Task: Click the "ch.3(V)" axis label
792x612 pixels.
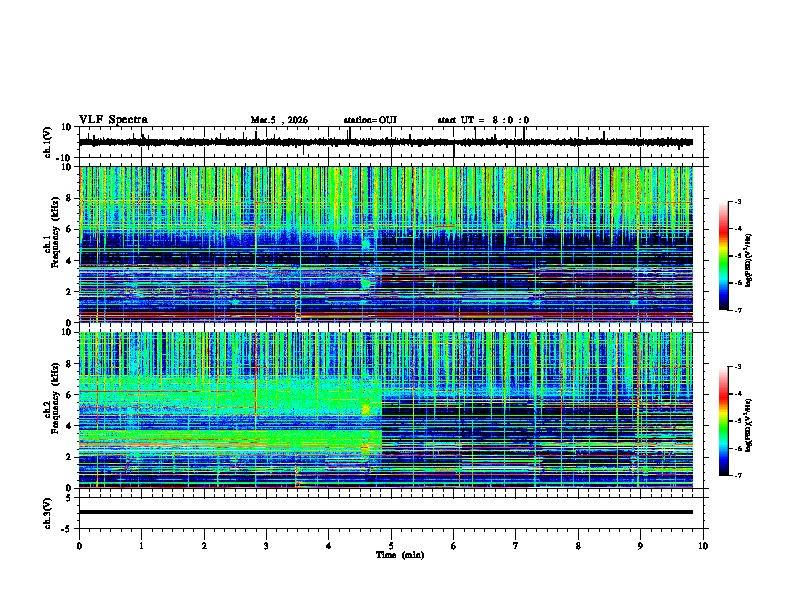Action: point(48,513)
